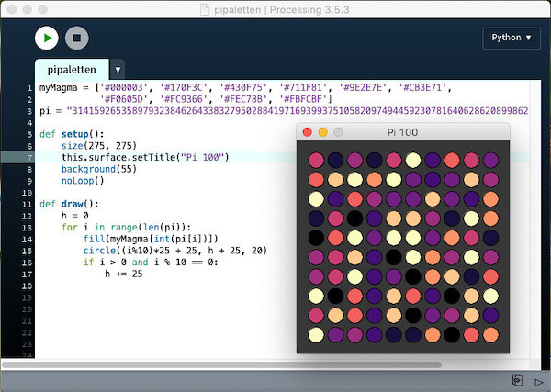Click the '#FBFCBF' color string in line 2
The width and height of the screenshot is (551, 392).
(303, 99)
